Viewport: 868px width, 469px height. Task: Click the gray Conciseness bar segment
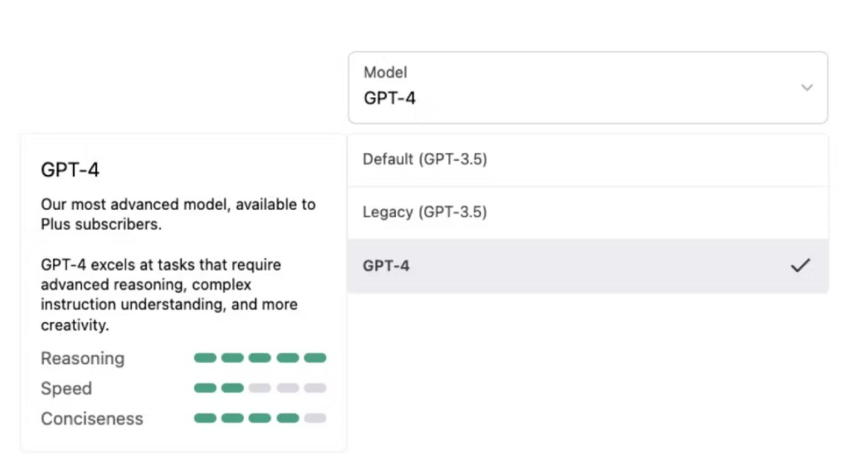pyautogui.click(x=315, y=418)
